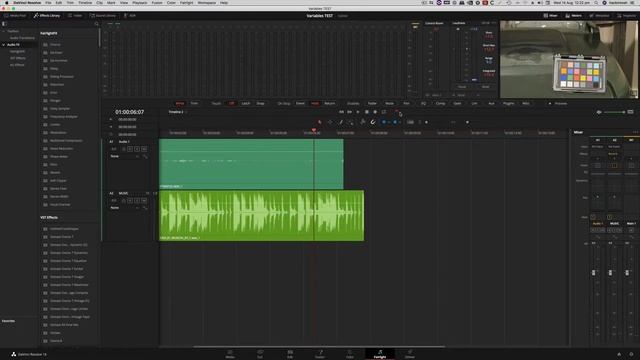Open the Metadata panel

coord(600,16)
